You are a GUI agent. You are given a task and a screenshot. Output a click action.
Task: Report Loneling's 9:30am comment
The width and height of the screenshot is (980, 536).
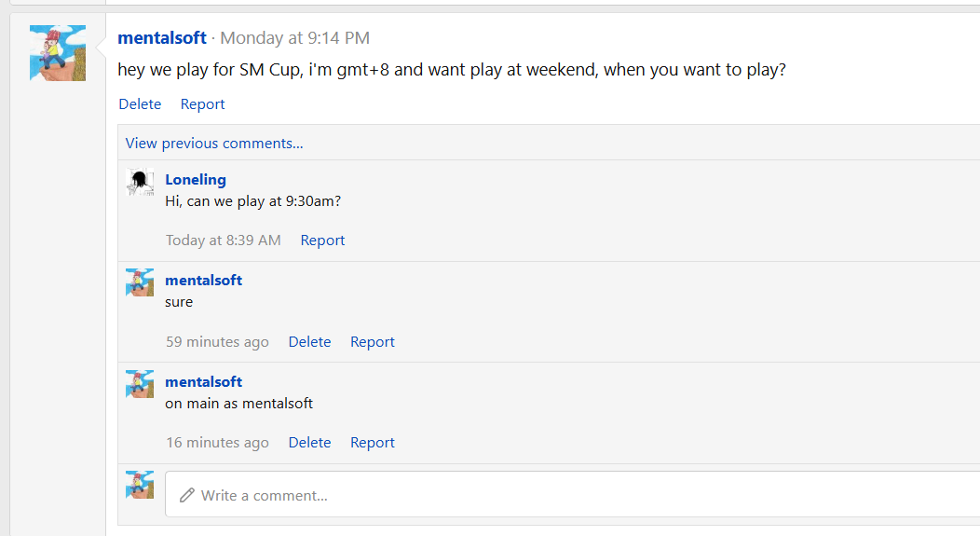click(x=322, y=241)
